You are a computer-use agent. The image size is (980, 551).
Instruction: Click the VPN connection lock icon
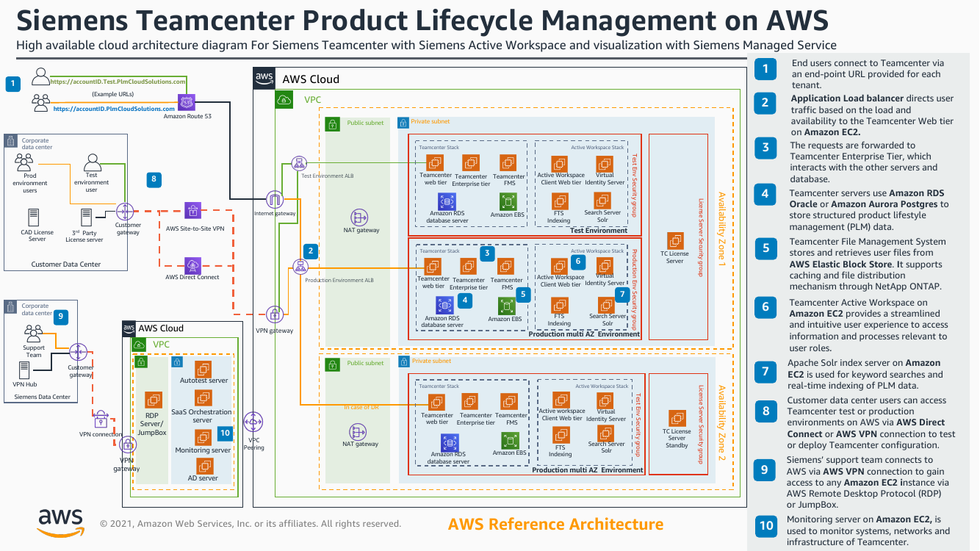coord(101,419)
